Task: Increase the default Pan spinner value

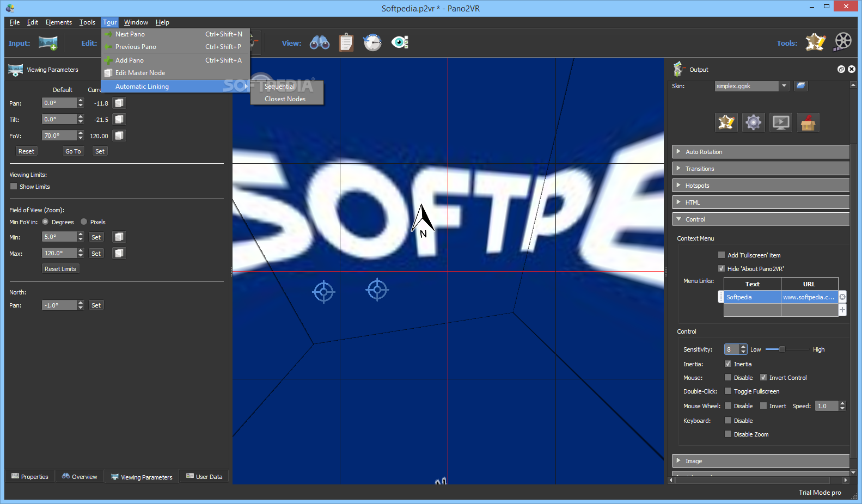Action: [81, 100]
